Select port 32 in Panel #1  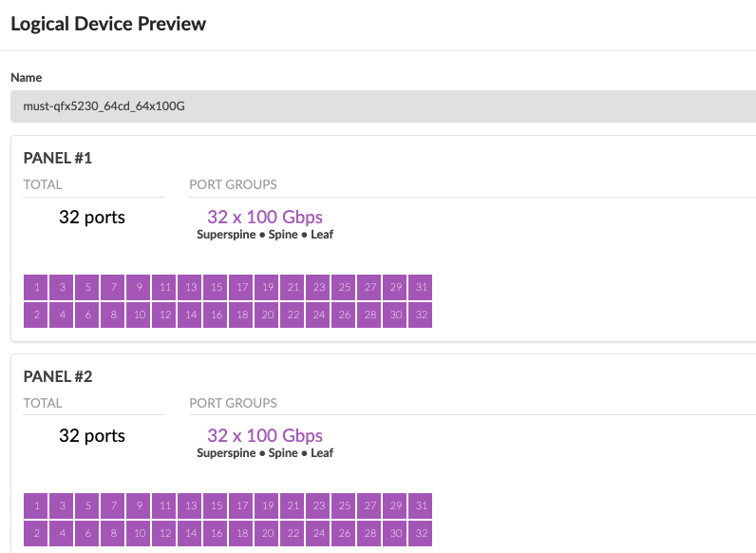tap(421, 315)
